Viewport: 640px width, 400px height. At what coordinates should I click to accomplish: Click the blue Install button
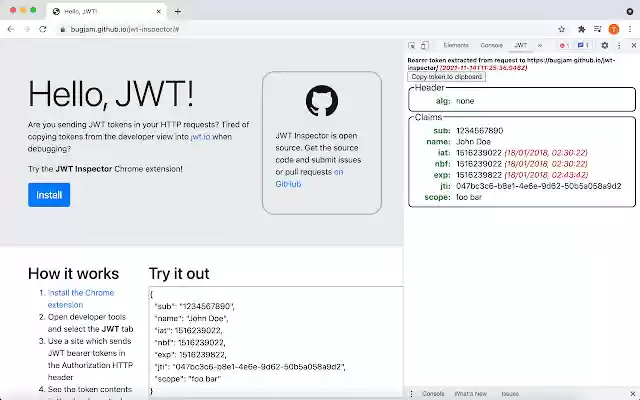[x=49, y=195]
